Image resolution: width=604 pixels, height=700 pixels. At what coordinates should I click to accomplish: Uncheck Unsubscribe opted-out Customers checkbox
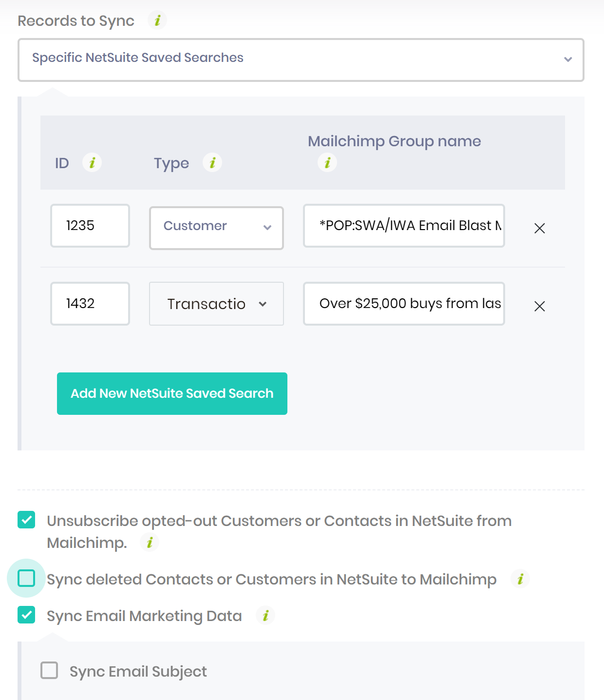point(26,520)
